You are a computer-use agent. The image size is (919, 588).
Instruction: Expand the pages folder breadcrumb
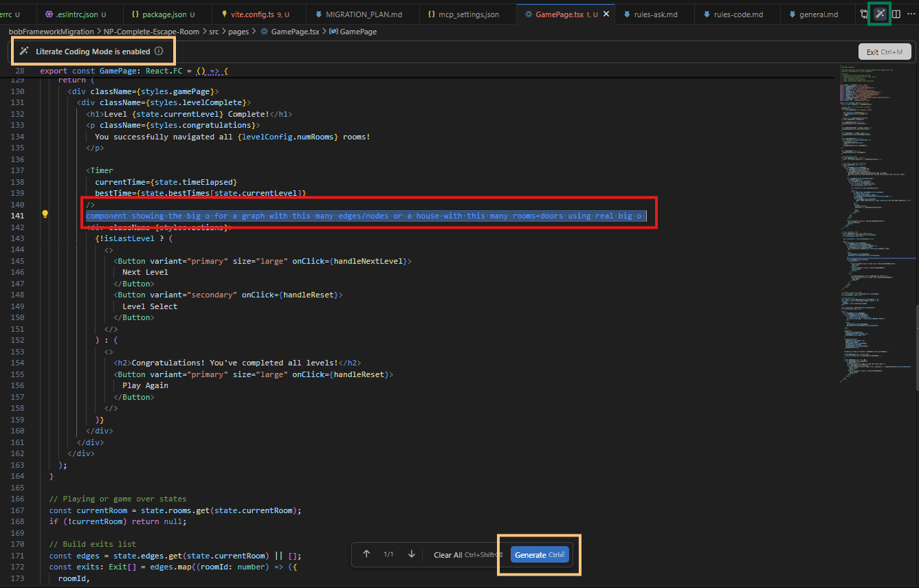240,31
